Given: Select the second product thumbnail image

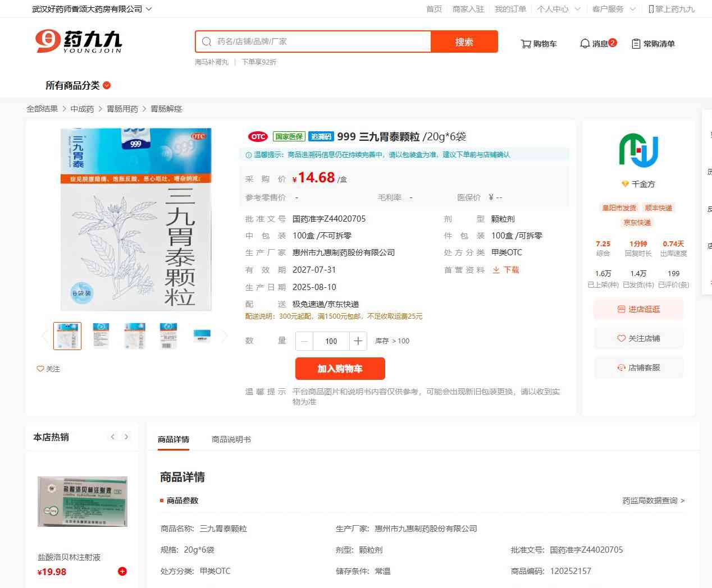Looking at the screenshot, I should 101,336.
